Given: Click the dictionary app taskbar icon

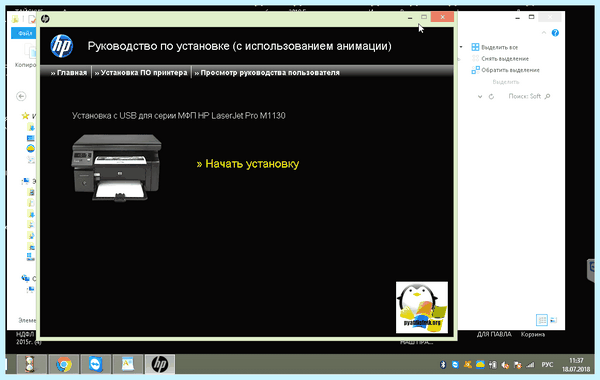Looking at the screenshot, I should pos(128,364).
